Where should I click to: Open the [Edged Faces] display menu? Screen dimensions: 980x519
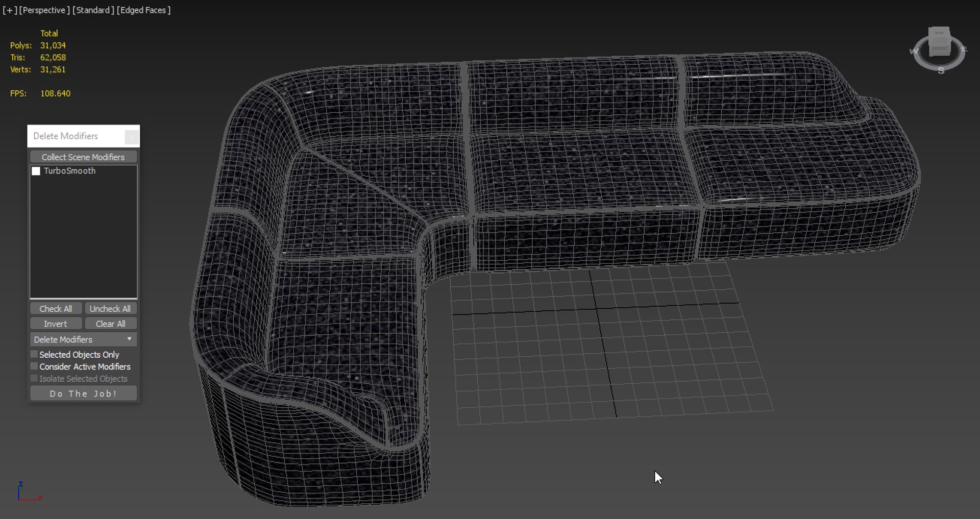click(143, 10)
